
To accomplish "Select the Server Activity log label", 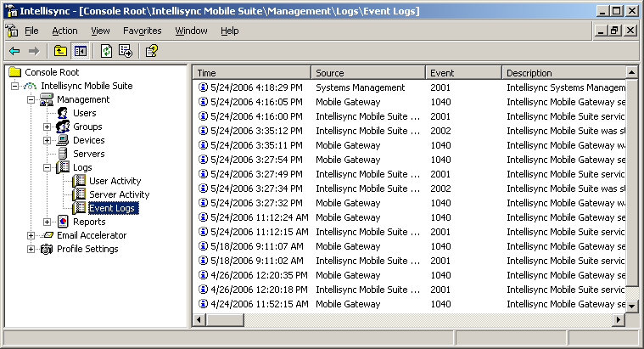I will click(x=119, y=194).
